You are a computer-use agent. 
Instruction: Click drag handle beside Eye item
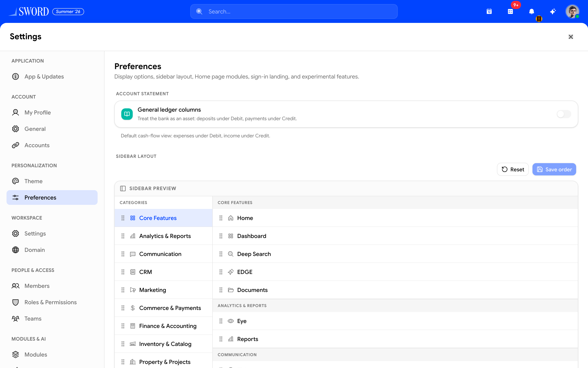pos(221,321)
